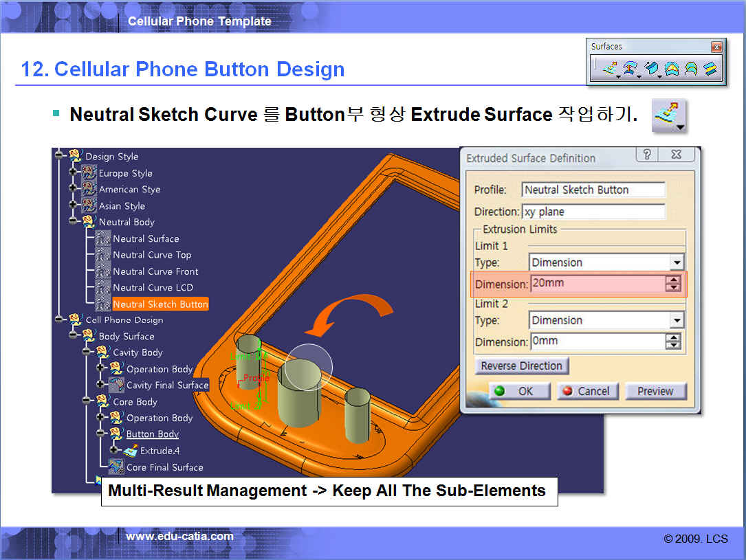Screen dimensions: 746x560
Task: Choose the Fill surface tool icon
Action: [x=672, y=69]
